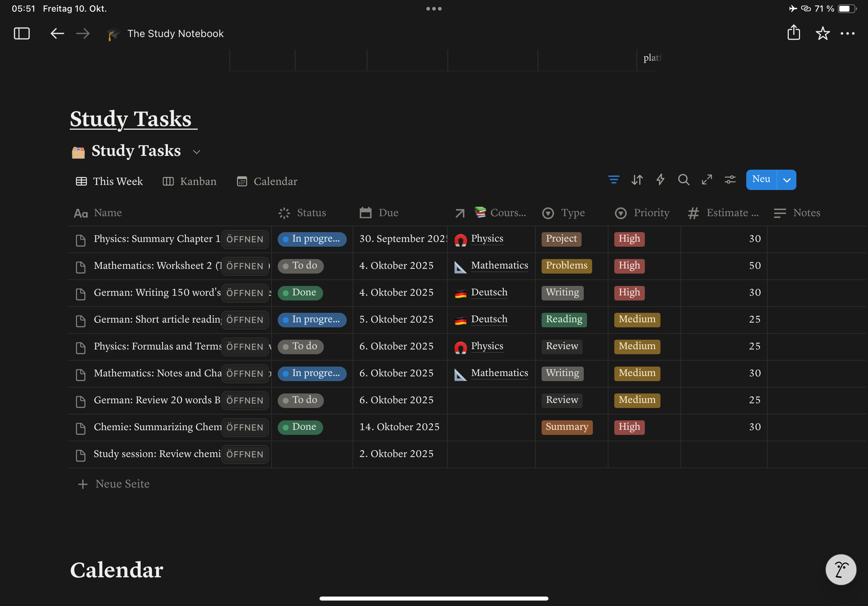Viewport: 868px width, 606px height.
Task: Open the Status column header options
Action: click(311, 213)
